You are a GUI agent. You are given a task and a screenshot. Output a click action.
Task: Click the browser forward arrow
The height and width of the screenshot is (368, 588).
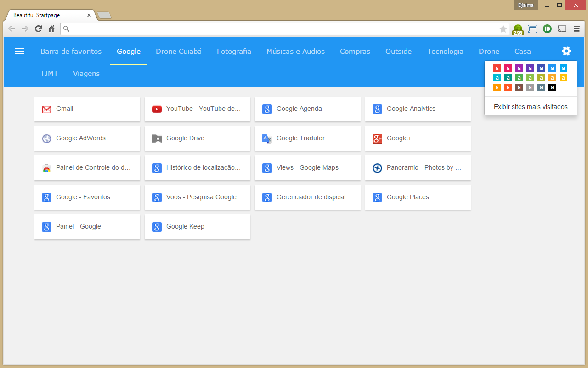pyautogui.click(x=25, y=29)
